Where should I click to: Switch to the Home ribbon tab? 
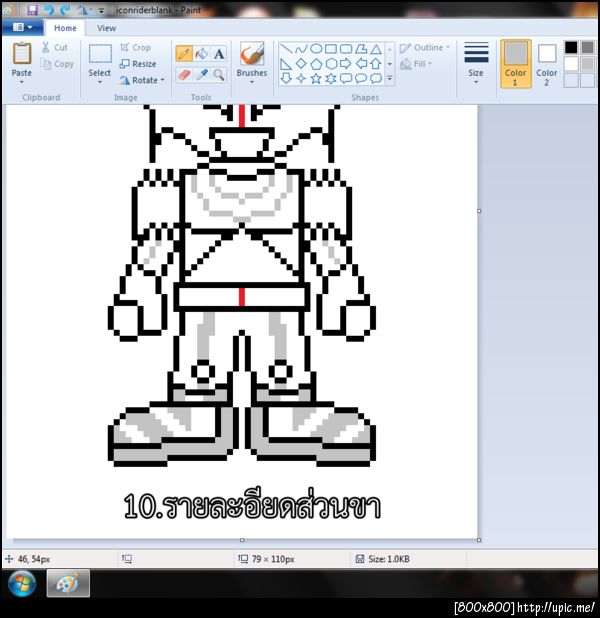tap(65, 28)
